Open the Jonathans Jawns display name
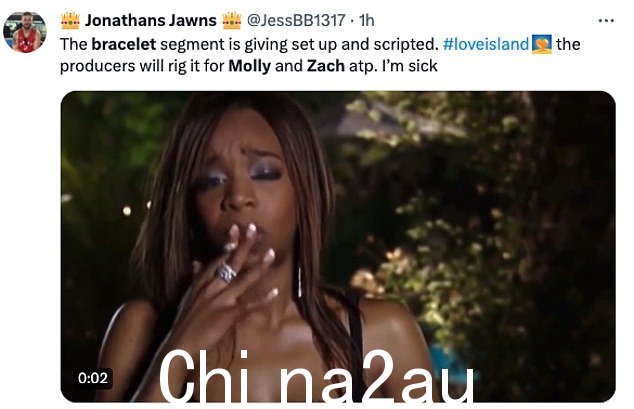The width and height of the screenshot is (634, 409). tap(150, 21)
